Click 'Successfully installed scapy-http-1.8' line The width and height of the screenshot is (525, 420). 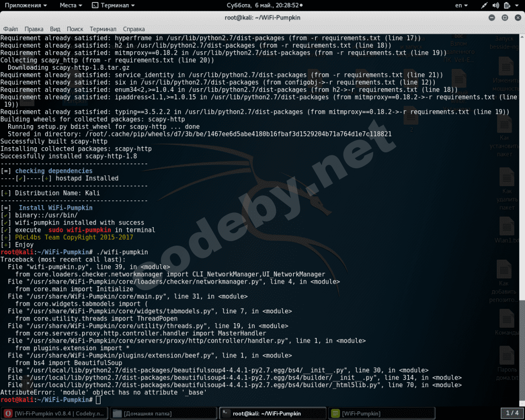point(69,156)
